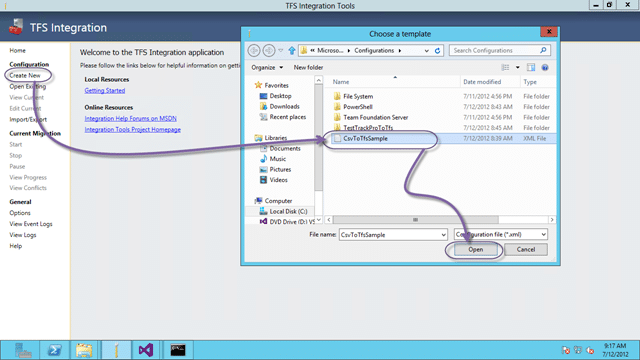Toggle the preview pane icon
The image size is (640, 360).
[x=531, y=67]
